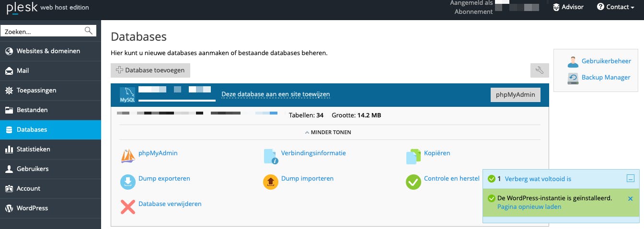Minimize the completed tasks notification panel
This screenshot has height=229, width=644.
coord(631,179)
